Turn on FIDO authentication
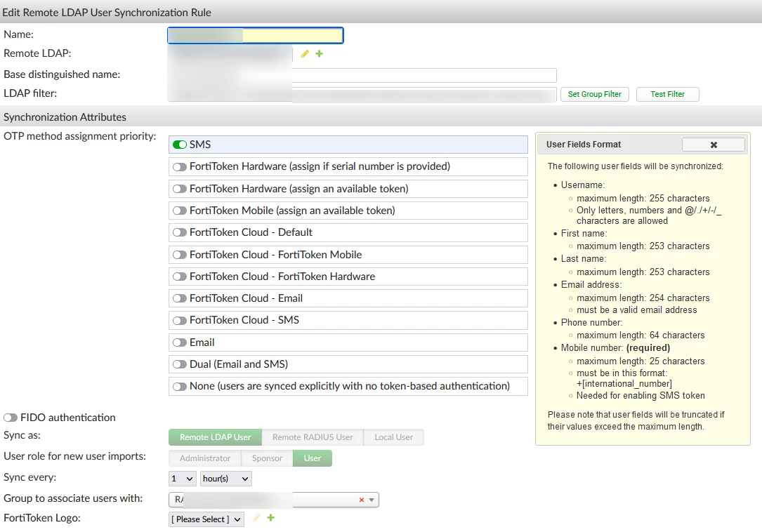Viewport: 762px width, 532px height. pos(11,418)
